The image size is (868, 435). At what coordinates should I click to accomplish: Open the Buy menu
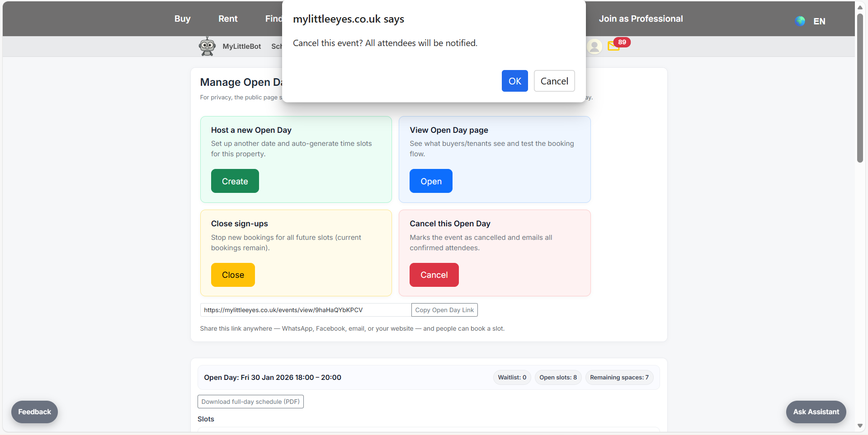point(182,19)
